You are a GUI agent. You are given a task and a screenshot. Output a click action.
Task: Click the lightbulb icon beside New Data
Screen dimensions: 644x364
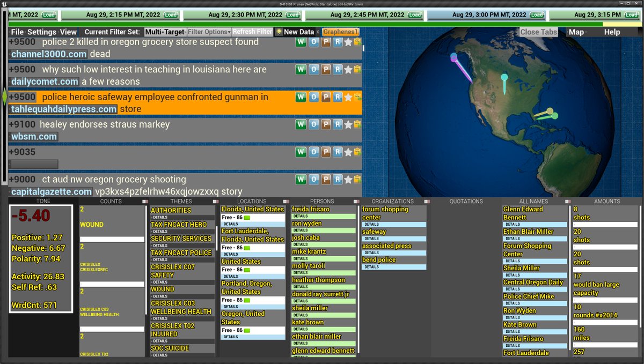coord(279,32)
